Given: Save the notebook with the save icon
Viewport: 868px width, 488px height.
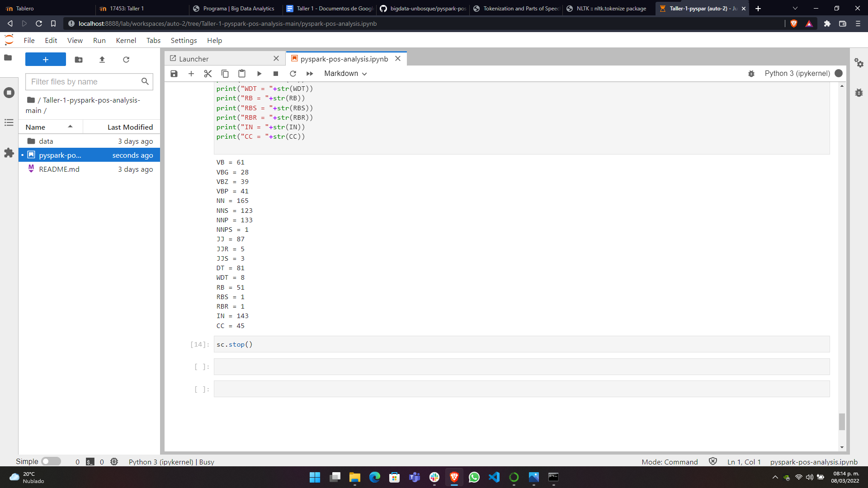Looking at the screenshot, I should tap(174, 74).
